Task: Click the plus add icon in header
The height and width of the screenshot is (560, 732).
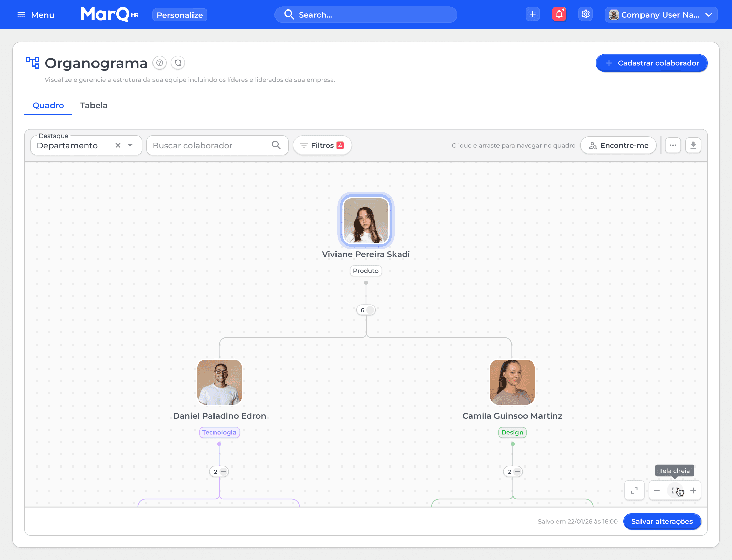Action: click(x=533, y=15)
